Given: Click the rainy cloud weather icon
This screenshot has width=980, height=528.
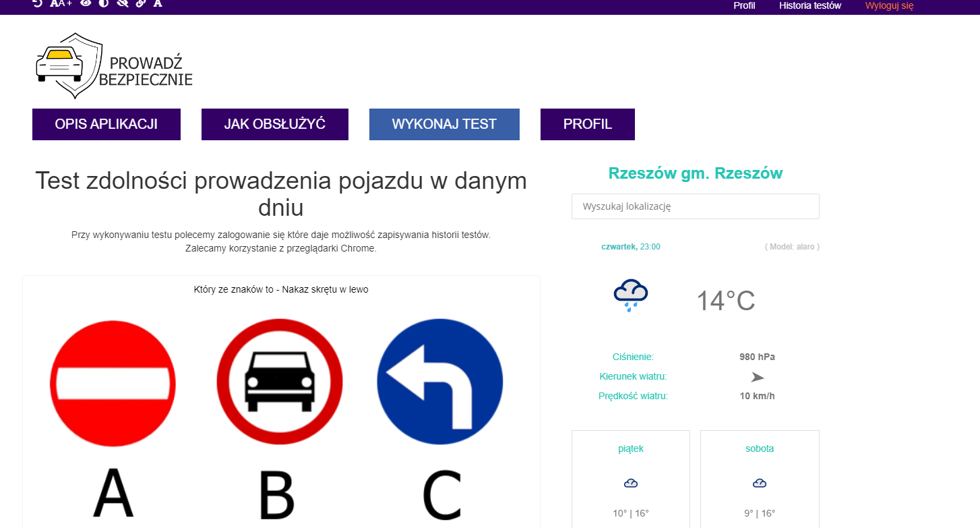Looking at the screenshot, I should [x=630, y=295].
